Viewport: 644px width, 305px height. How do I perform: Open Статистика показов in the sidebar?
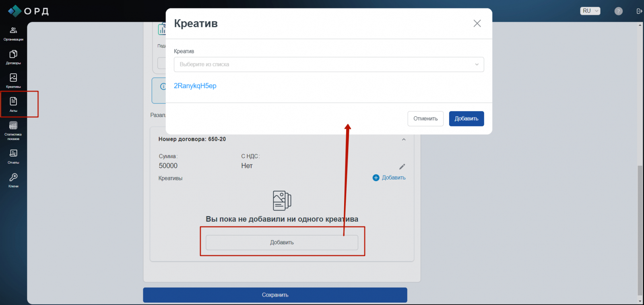pyautogui.click(x=13, y=131)
